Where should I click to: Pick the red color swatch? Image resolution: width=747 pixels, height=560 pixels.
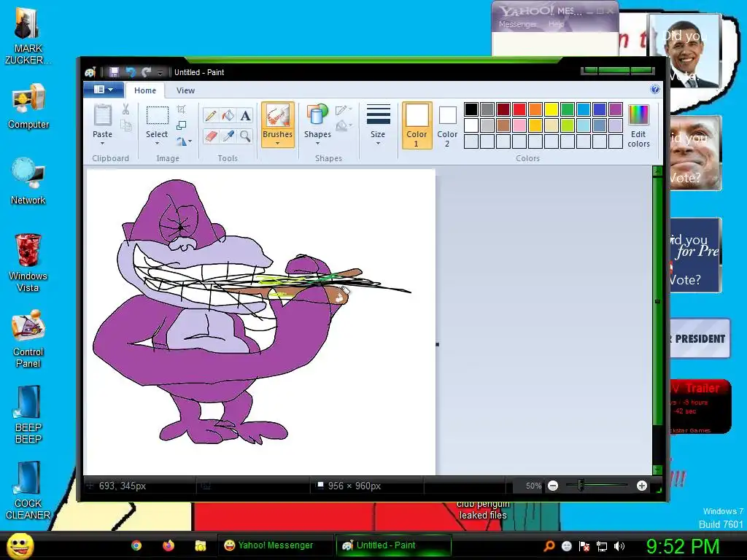[x=519, y=109]
